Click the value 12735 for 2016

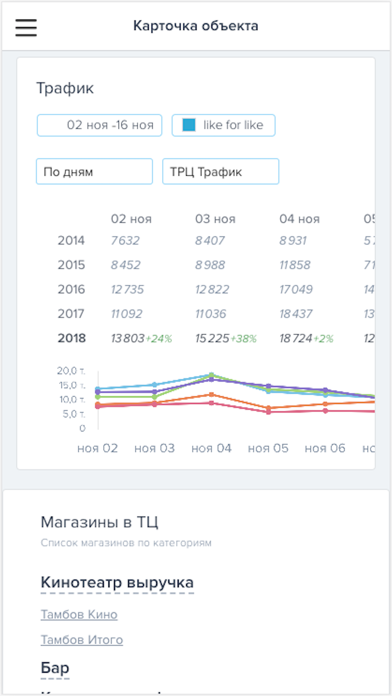click(127, 290)
